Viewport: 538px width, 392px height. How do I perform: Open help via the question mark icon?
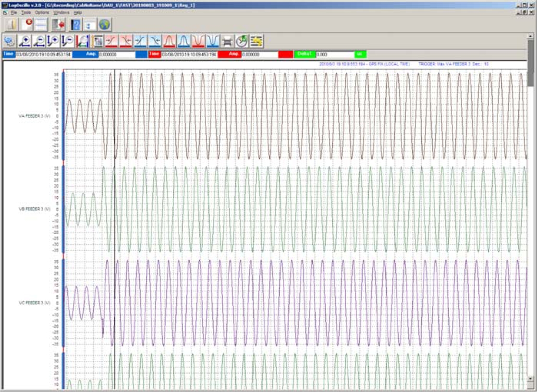click(75, 24)
